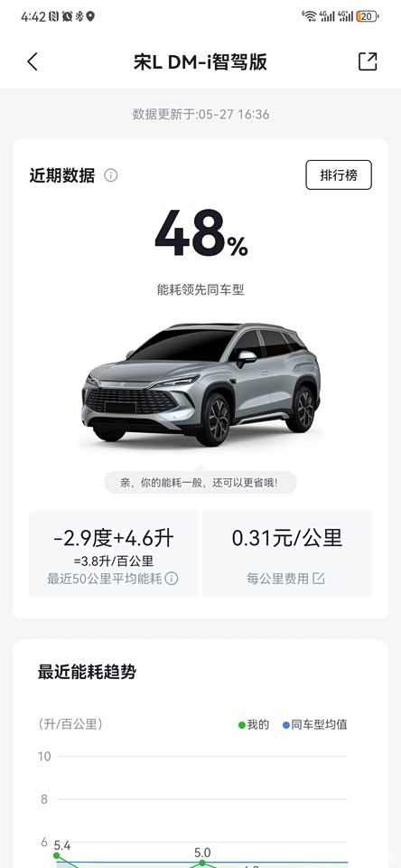401x868 pixels.
Task: Tap the 48% energy ranking figure
Action: point(201,234)
